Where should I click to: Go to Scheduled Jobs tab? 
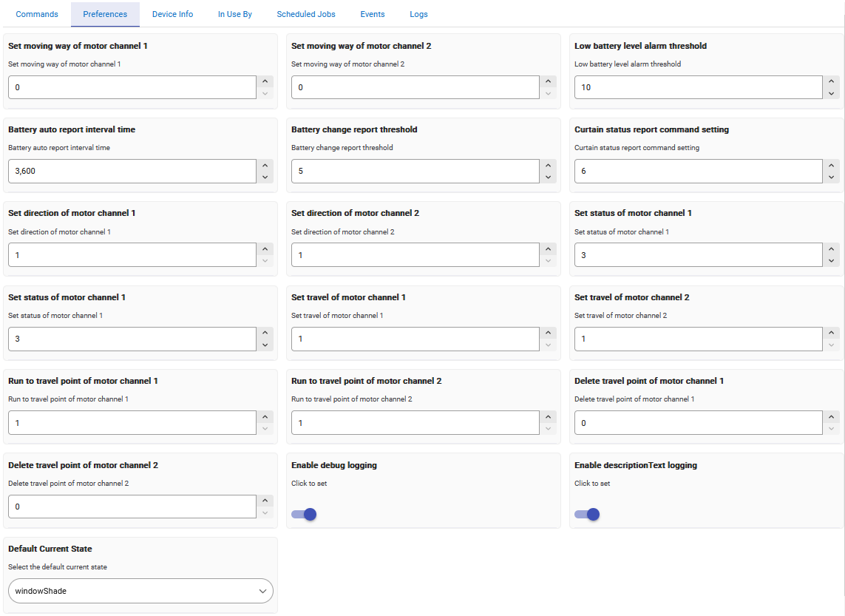point(306,14)
